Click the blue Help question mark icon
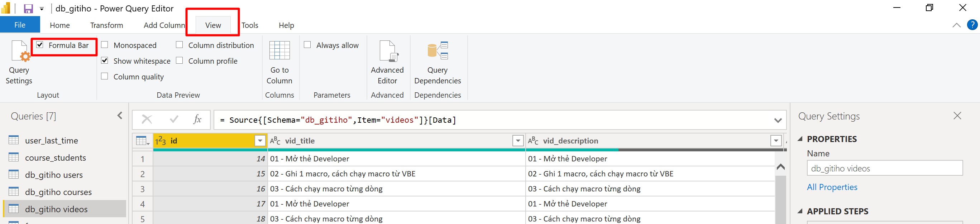This screenshot has width=980, height=224. [x=972, y=25]
